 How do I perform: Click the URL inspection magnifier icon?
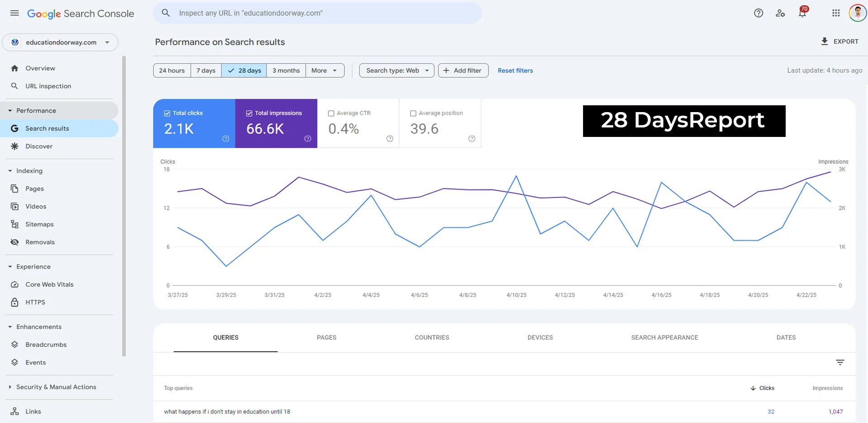tap(14, 86)
